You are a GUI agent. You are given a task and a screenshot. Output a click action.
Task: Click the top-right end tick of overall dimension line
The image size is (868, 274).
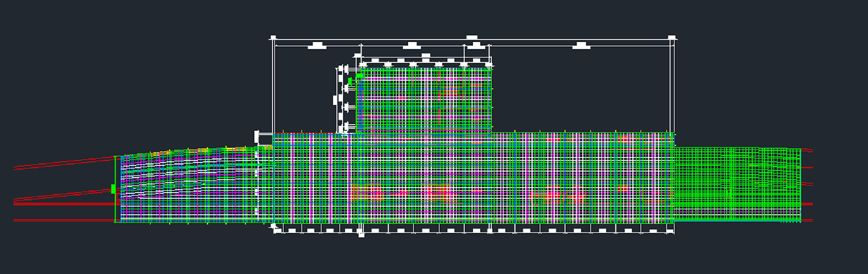point(672,38)
